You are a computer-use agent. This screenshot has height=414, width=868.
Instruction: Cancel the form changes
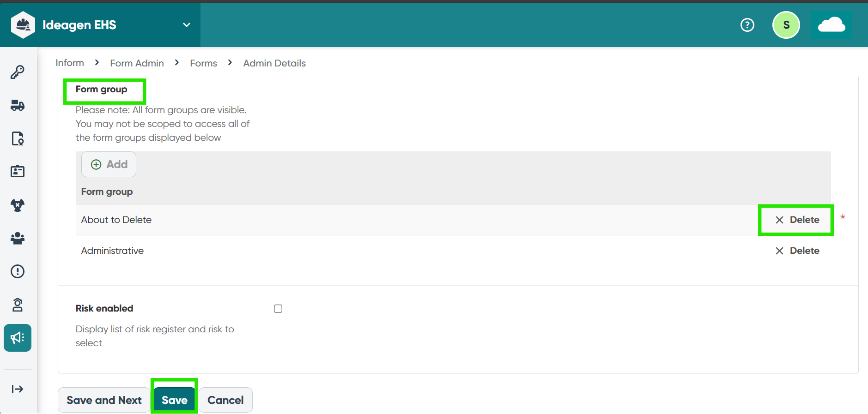coord(225,400)
